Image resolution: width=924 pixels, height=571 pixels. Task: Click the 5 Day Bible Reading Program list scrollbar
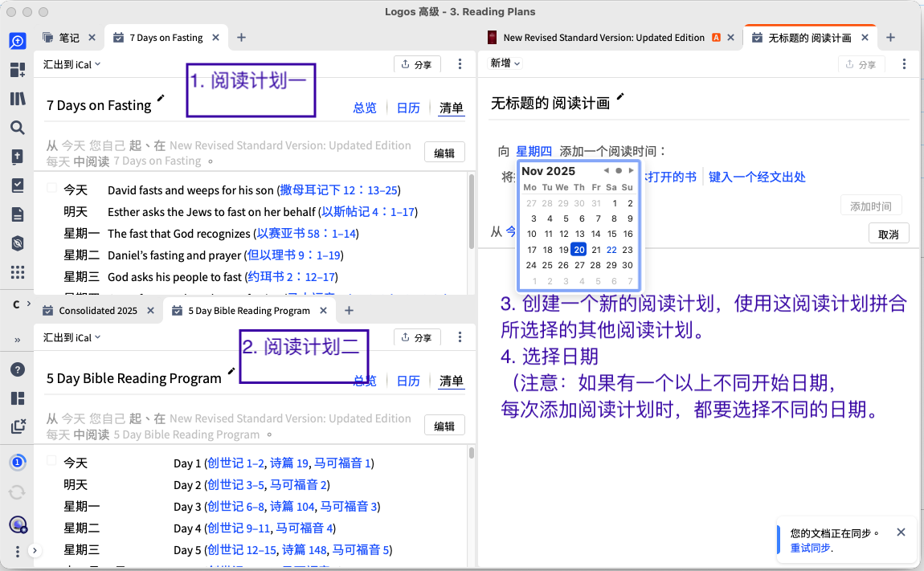pos(472,453)
